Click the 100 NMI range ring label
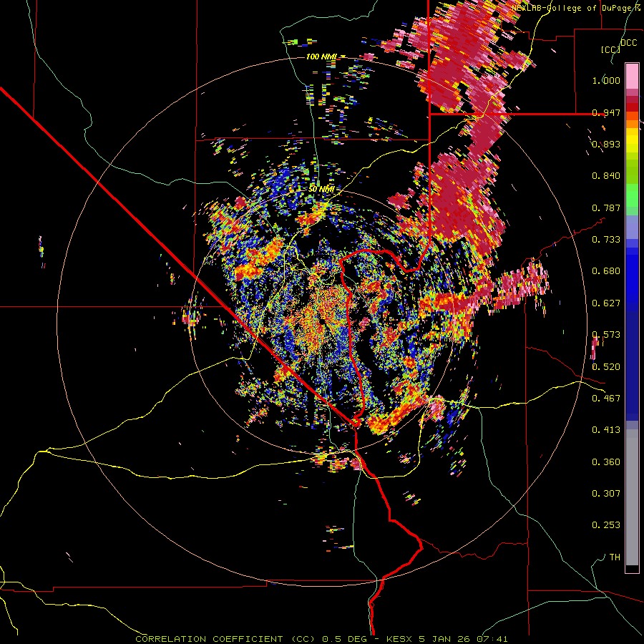Screen dimensions: 644x644 (x=321, y=57)
